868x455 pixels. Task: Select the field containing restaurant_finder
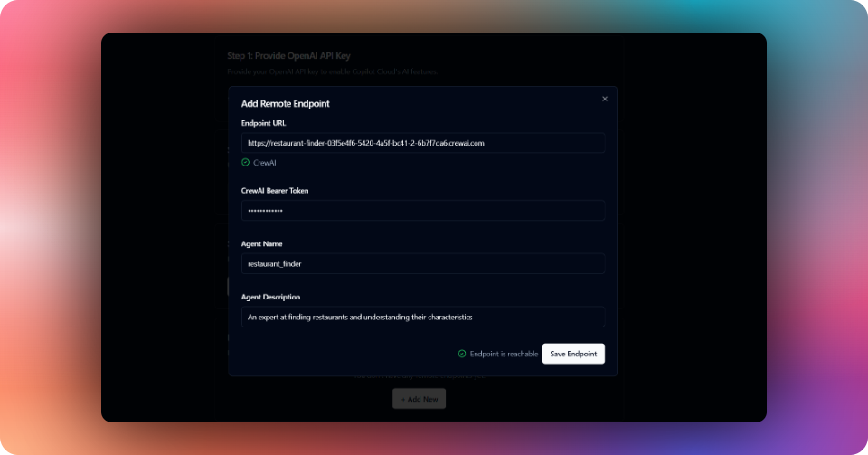pyautogui.click(x=423, y=263)
